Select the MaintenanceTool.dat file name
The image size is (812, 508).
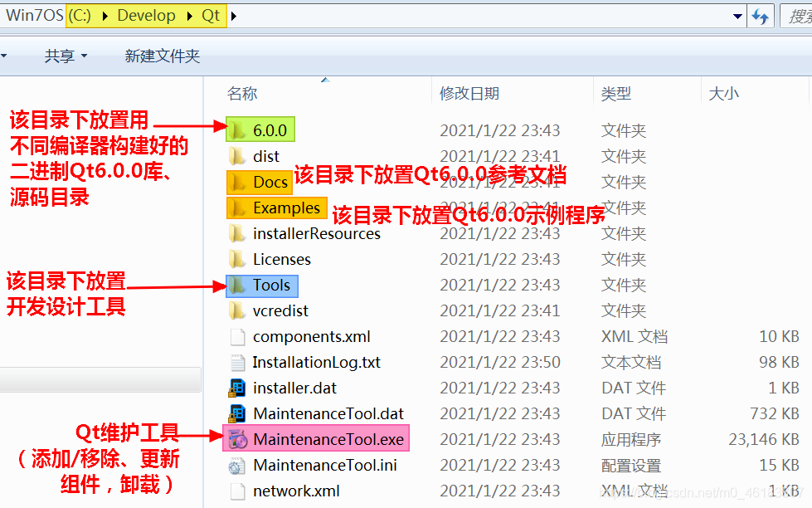click(328, 413)
